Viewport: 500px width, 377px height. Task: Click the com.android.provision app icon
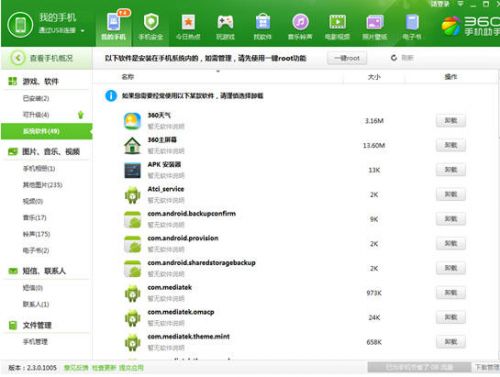[133, 244]
